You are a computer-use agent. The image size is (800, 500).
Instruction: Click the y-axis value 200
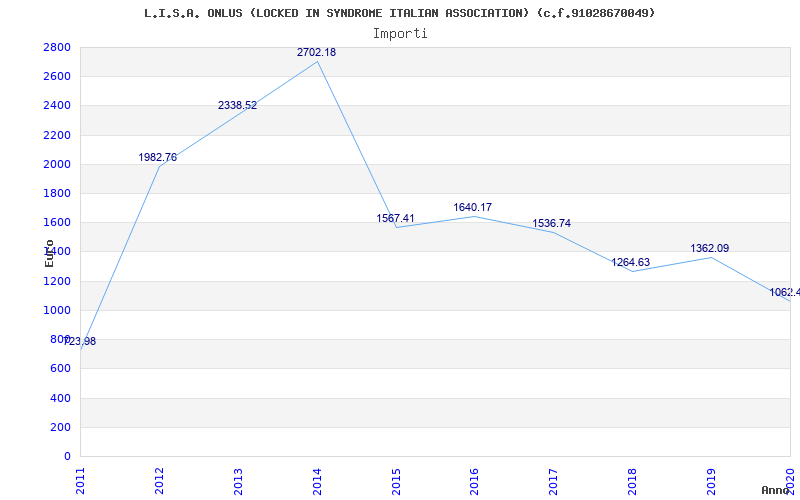[61, 427]
